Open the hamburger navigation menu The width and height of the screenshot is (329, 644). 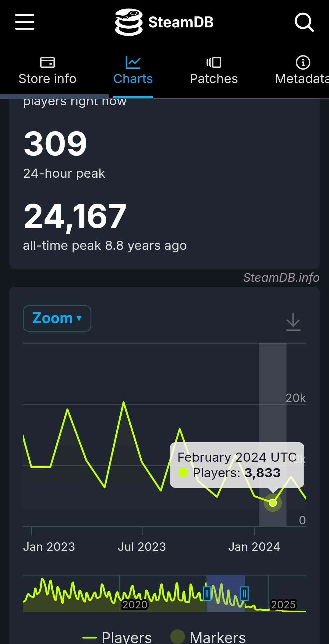click(x=25, y=22)
